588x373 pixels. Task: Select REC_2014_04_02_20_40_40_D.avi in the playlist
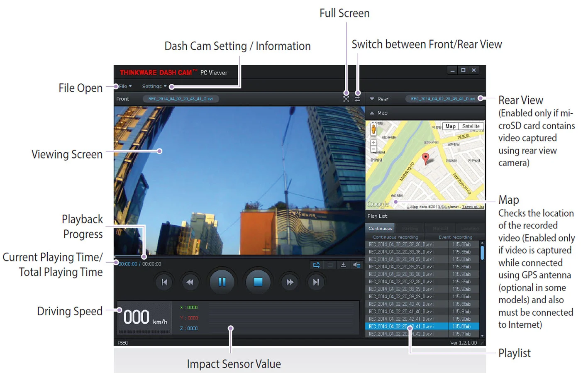[422, 304]
